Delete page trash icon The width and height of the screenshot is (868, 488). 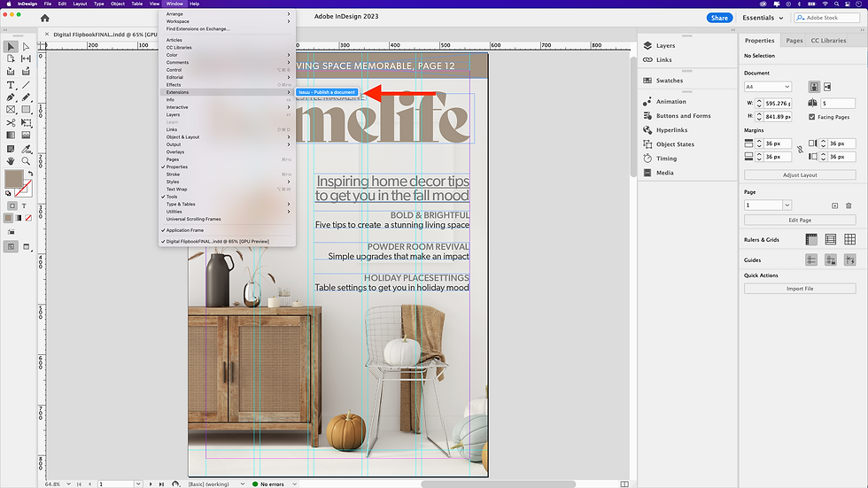pos(849,205)
